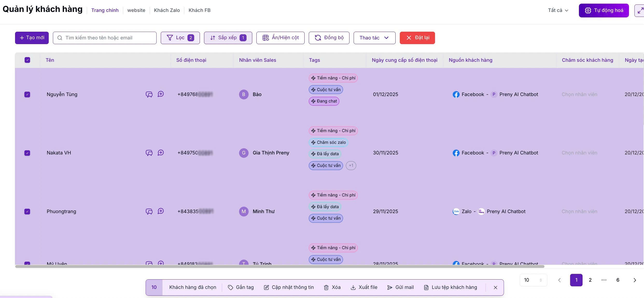
Task: Uncheck the Phuongtrang row checkbox
Action: (27, 212)
